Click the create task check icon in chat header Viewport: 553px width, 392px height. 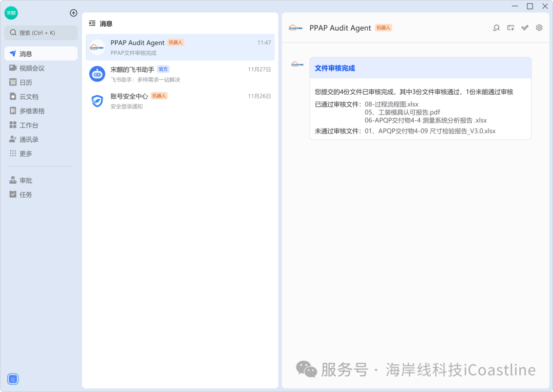pyautogui.click(x=524, y=28)
